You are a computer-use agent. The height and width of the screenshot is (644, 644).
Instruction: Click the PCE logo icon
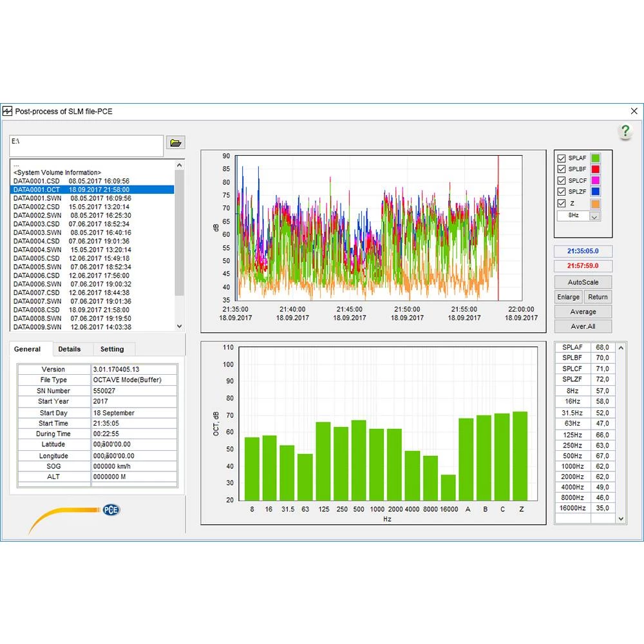click(x=111, y=510)
